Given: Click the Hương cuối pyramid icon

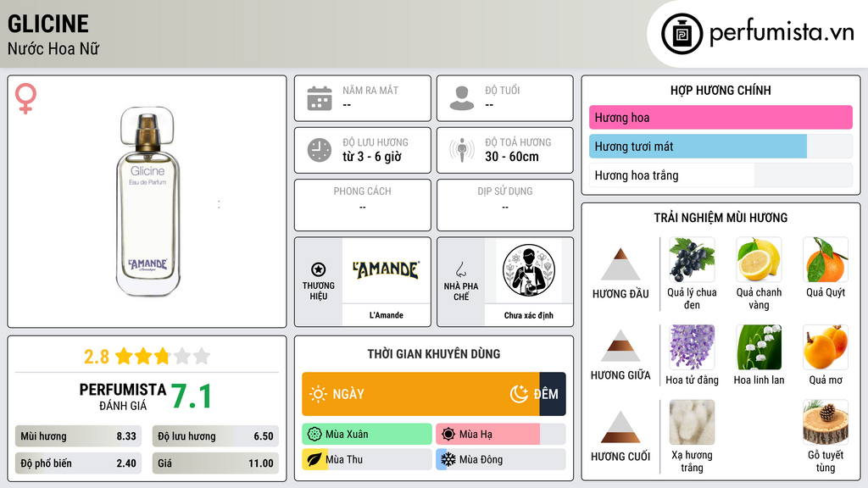Looking at the screenshot, I should (x=620, y=427).
